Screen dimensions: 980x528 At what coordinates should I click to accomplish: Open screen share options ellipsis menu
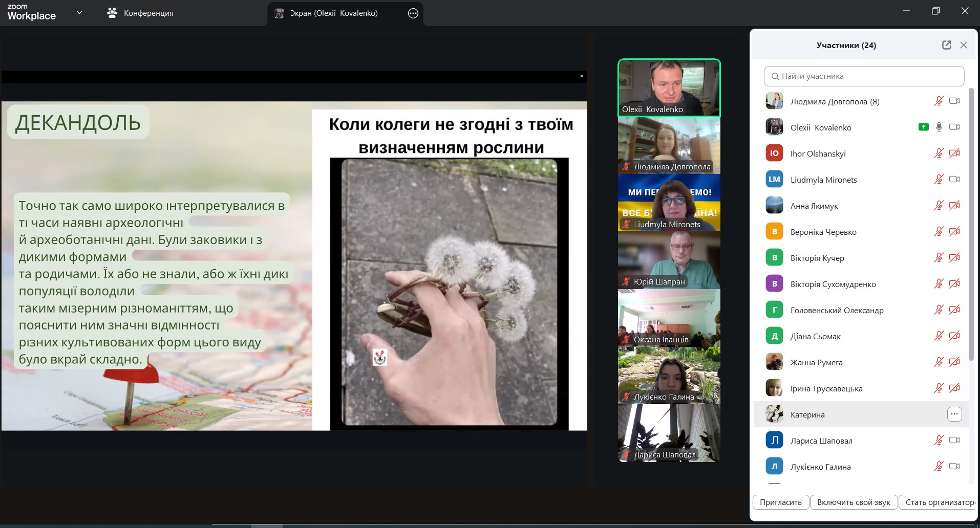pyautogui.click(x=413, y=13)
